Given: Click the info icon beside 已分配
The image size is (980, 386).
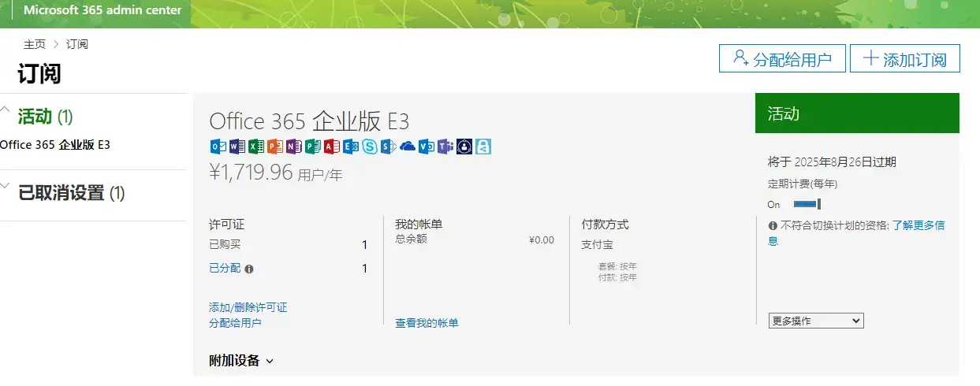Looking at the screenshot, I should pos(249,269).
